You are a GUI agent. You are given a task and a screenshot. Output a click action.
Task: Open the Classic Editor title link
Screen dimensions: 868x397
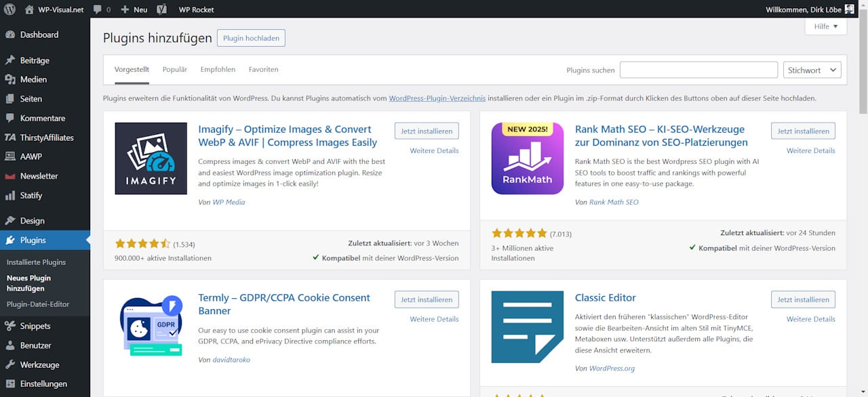(606, 298)
